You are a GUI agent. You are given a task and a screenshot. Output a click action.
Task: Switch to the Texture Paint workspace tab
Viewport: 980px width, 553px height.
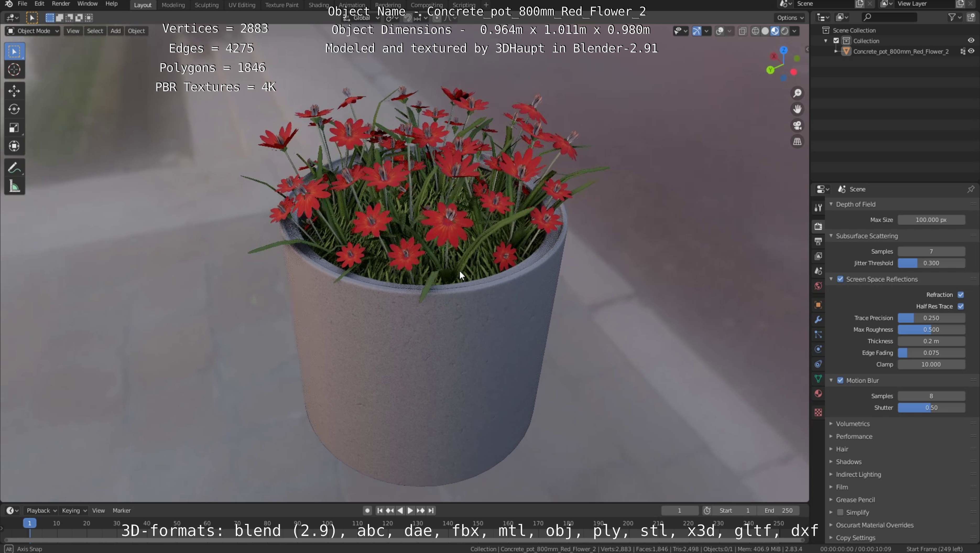[281, 5]
